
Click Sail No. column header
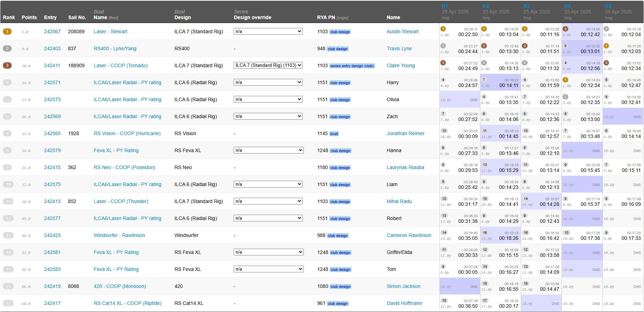coord(77,17)
